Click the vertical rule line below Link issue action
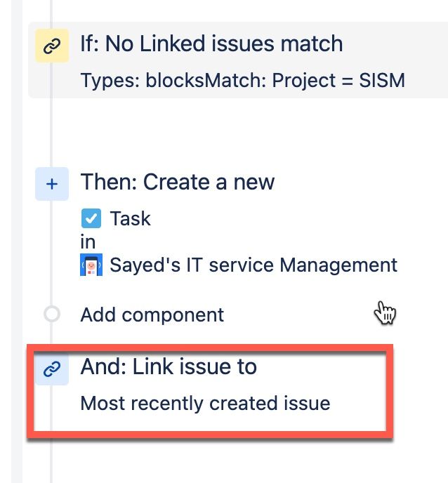Viewport: 448px width, 483px height. point(51,461)
